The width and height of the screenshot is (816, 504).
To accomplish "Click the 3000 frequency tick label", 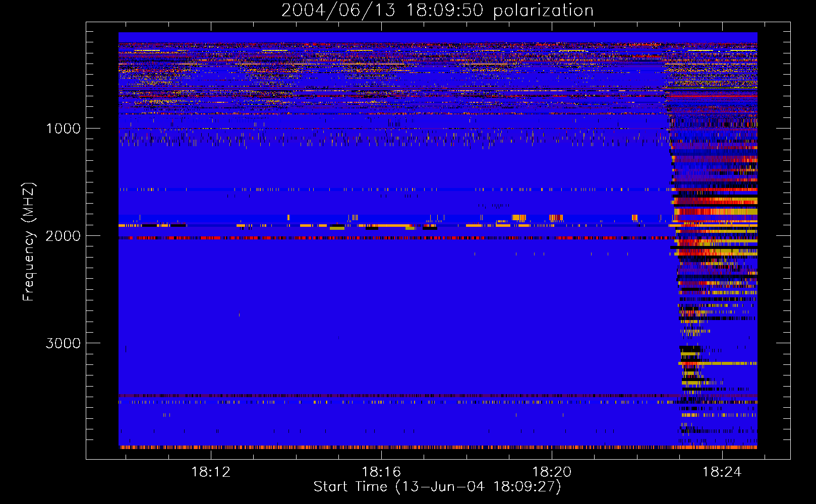I will (63, 343).
